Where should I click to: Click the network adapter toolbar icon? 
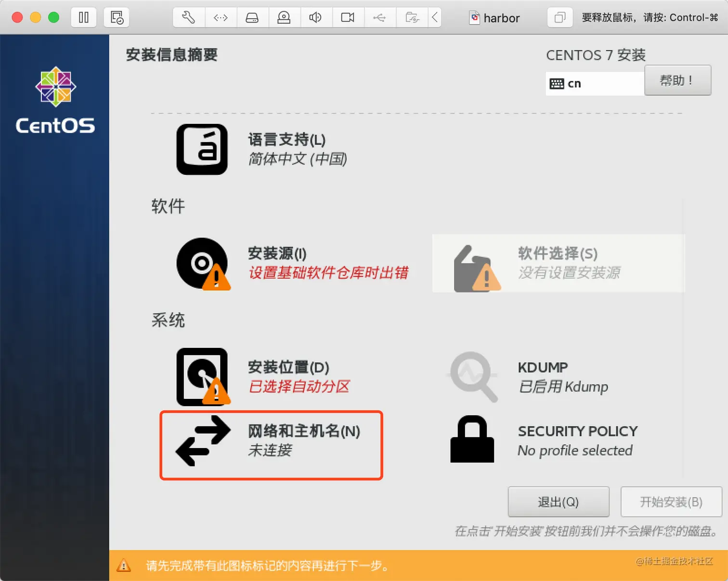(x=221, y=18)
